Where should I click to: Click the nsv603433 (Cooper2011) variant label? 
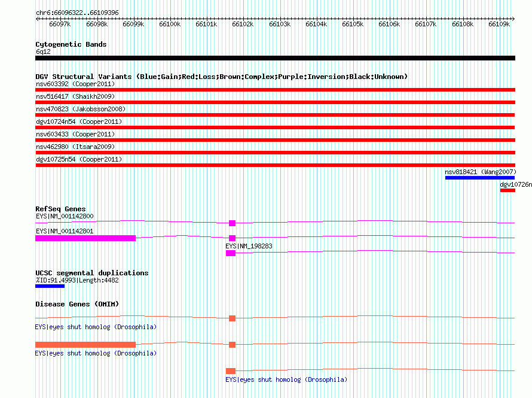point(75,134)
